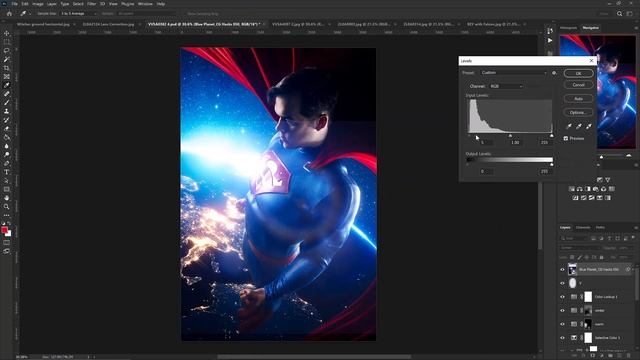This screenshot has height=360, width=640.
Task: Click the search icon at top right
Action: coord(620,13)
